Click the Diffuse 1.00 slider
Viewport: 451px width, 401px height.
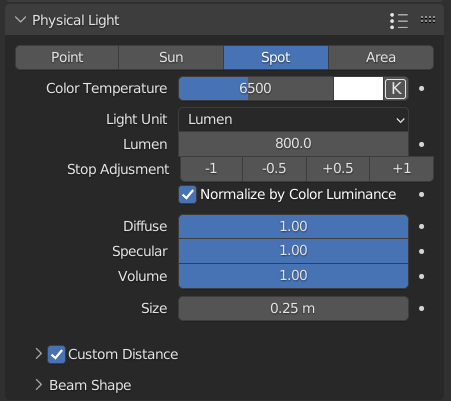point(293,227)
